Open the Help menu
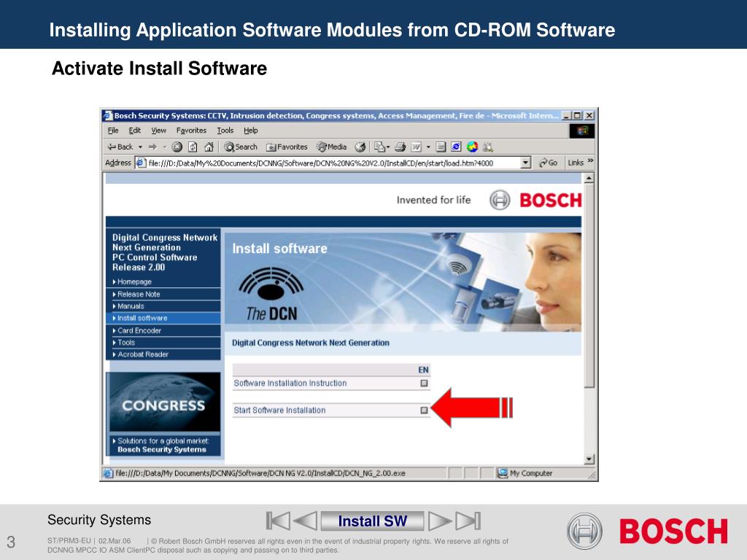 pos(251,131)
